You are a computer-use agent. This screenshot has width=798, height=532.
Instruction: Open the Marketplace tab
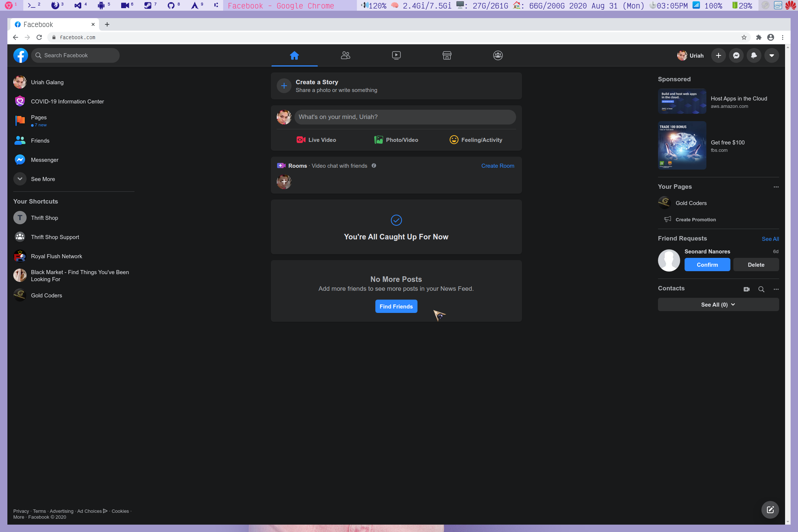pos(447,55)
